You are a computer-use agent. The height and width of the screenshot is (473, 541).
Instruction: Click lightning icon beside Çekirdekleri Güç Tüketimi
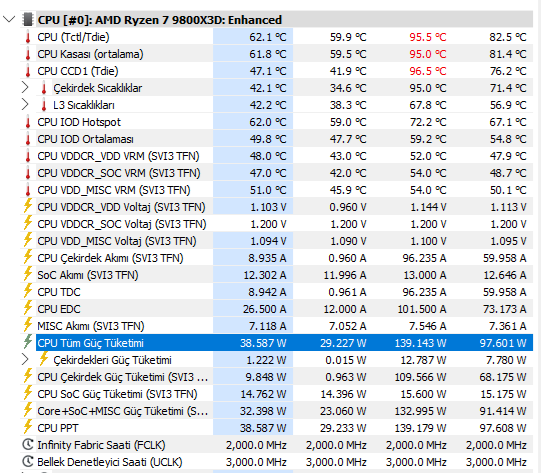click(44, 358)
